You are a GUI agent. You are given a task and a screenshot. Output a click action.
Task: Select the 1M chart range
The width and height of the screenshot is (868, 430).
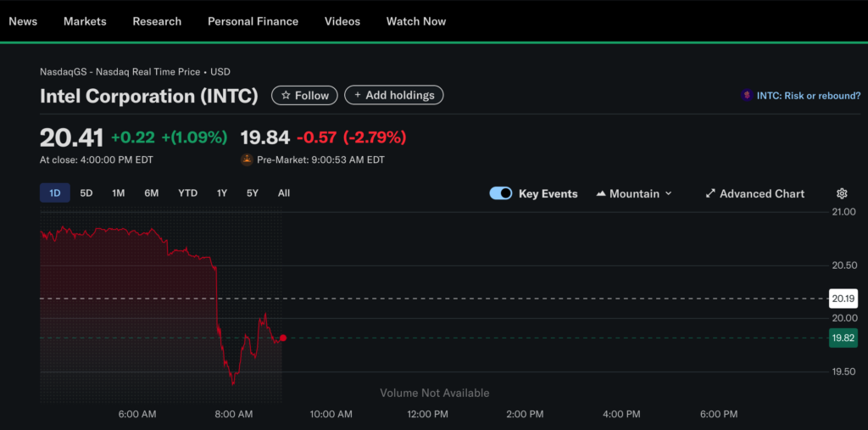pos(119,193)
